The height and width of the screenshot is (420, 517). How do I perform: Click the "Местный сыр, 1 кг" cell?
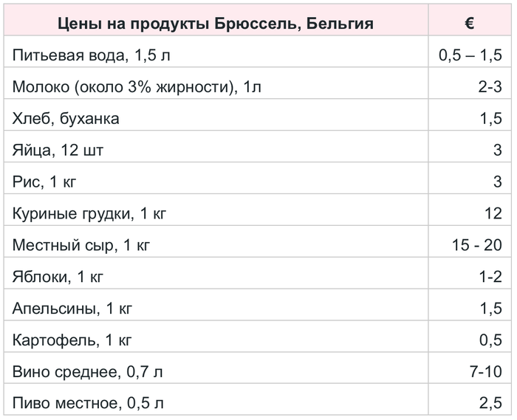(81, 245)
